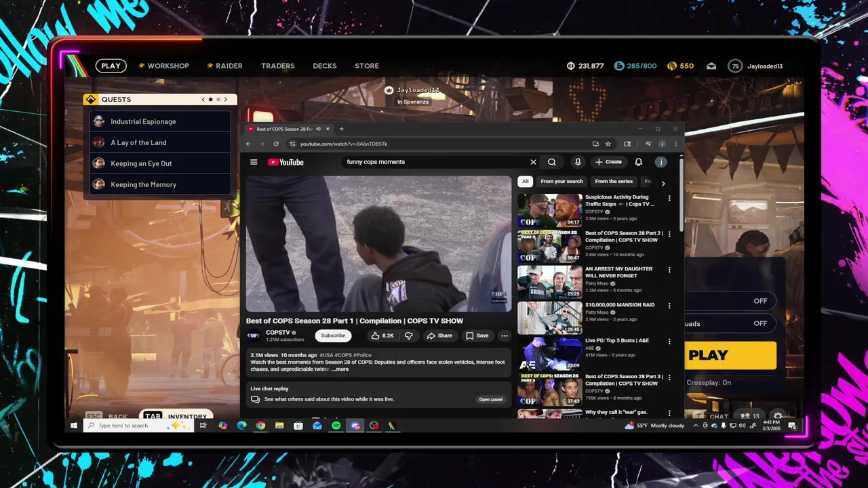Save the video to a playlist
Image resolution: width=868 pixels, height=488 pixels.
click(477, 335)
